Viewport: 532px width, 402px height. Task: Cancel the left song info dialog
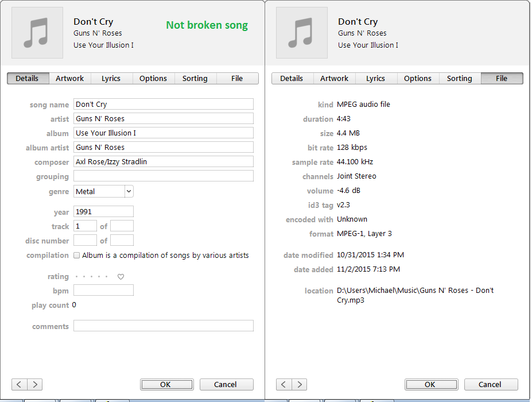227,384
